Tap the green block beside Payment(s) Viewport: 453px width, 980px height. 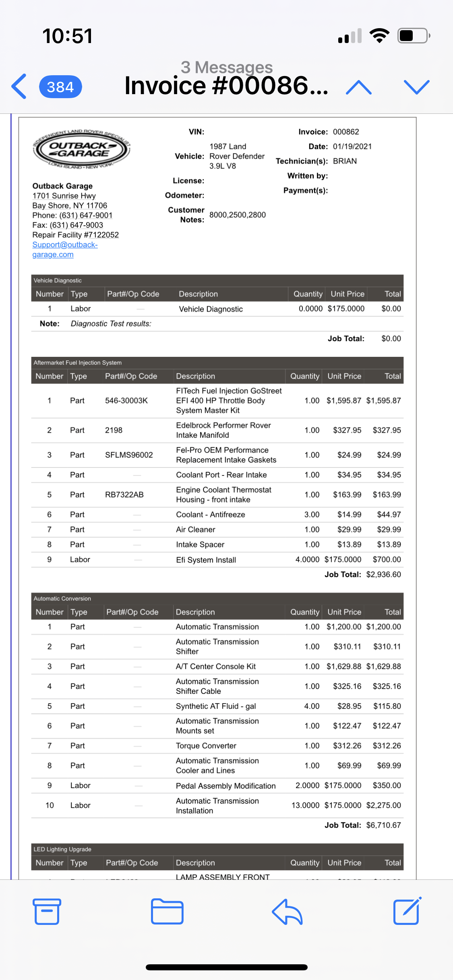pos(367,211)
